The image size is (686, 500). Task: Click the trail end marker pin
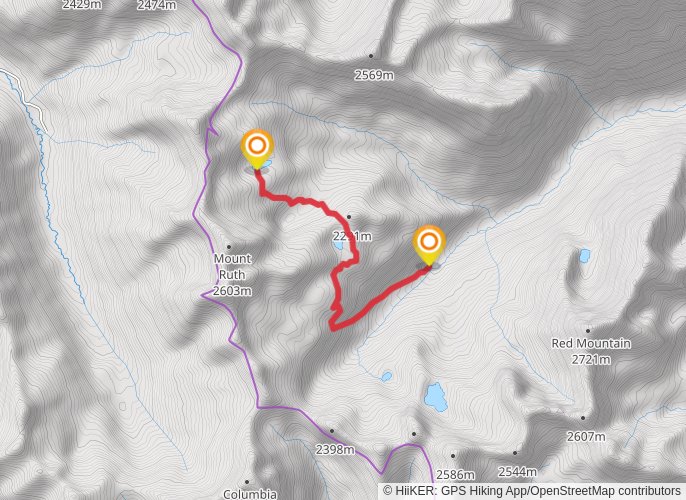pos(429,245)
